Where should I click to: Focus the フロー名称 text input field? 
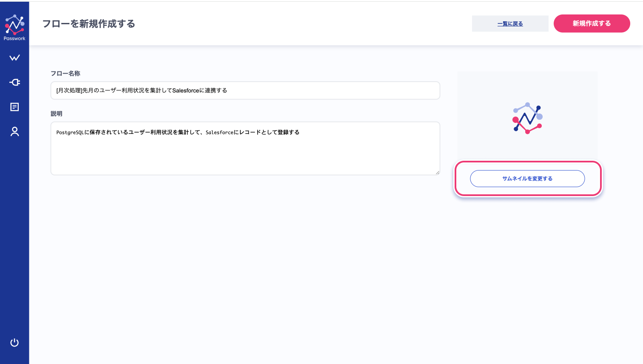tap(332, 91)
